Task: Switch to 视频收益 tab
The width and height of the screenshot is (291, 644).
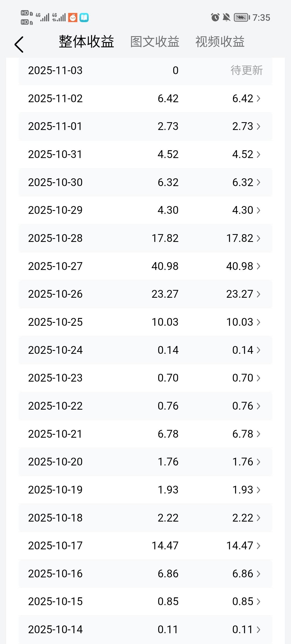Action: tap(220, 42)
